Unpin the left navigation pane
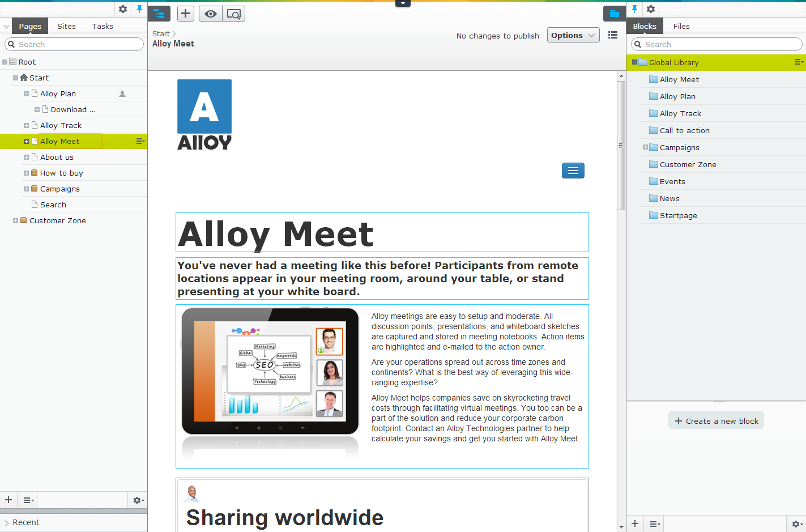Image resolution: width=806 pixels, height=532 pixels. 139,9
